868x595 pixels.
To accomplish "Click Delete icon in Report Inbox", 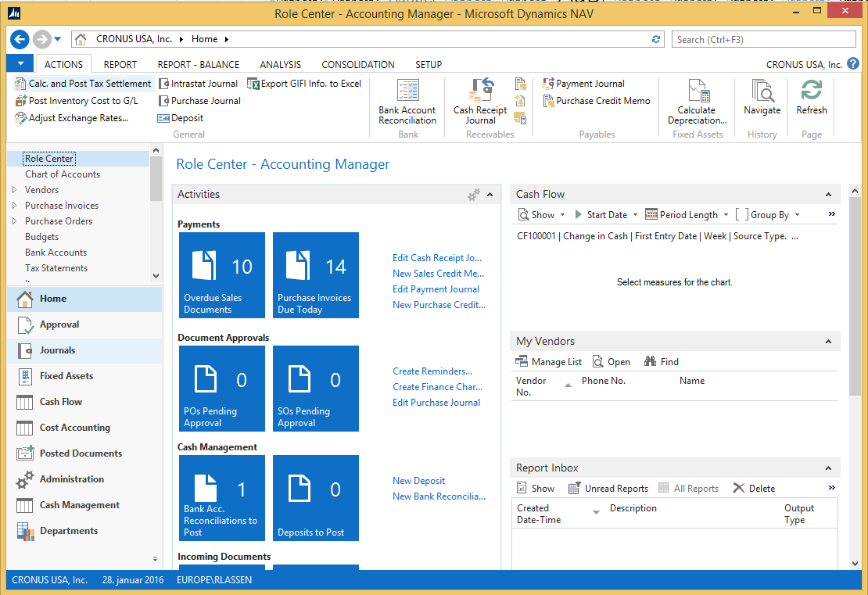I will click(739, 489).
